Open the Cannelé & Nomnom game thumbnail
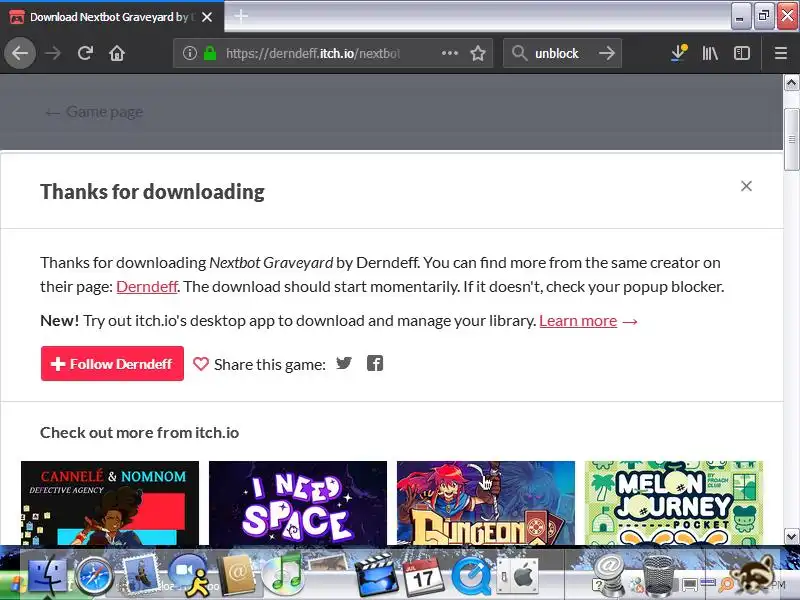800x600 pixels. pos(110,503)
